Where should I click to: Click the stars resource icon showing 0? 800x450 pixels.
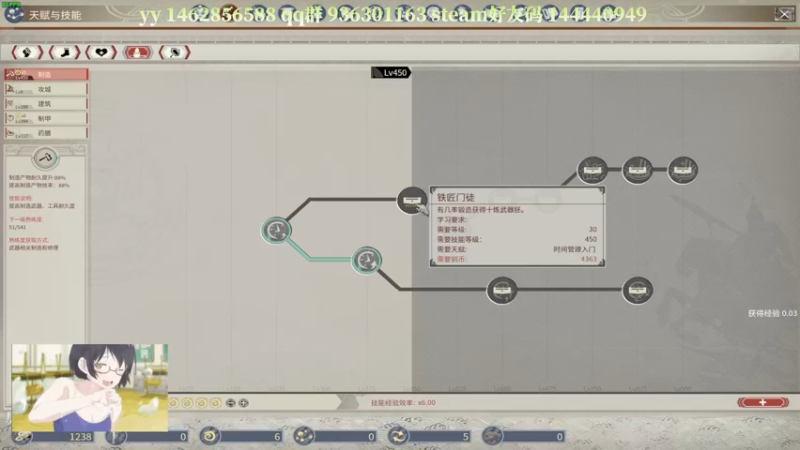click(304, 436)
